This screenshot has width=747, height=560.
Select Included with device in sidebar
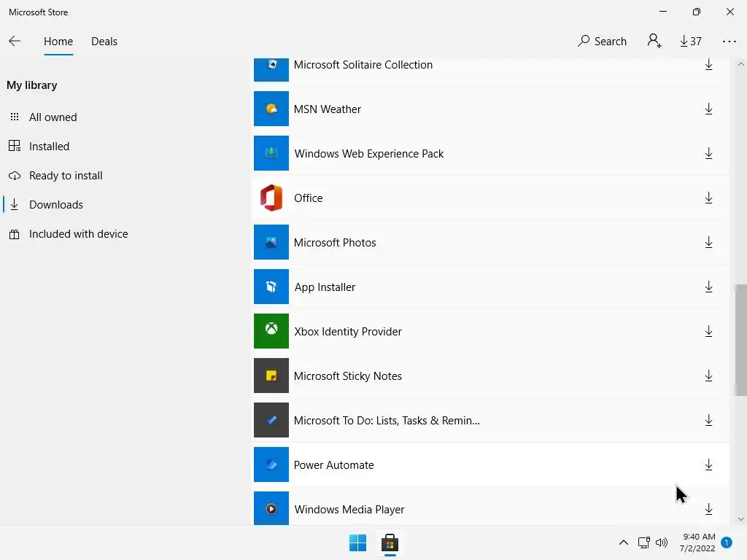tap(78, 234)
